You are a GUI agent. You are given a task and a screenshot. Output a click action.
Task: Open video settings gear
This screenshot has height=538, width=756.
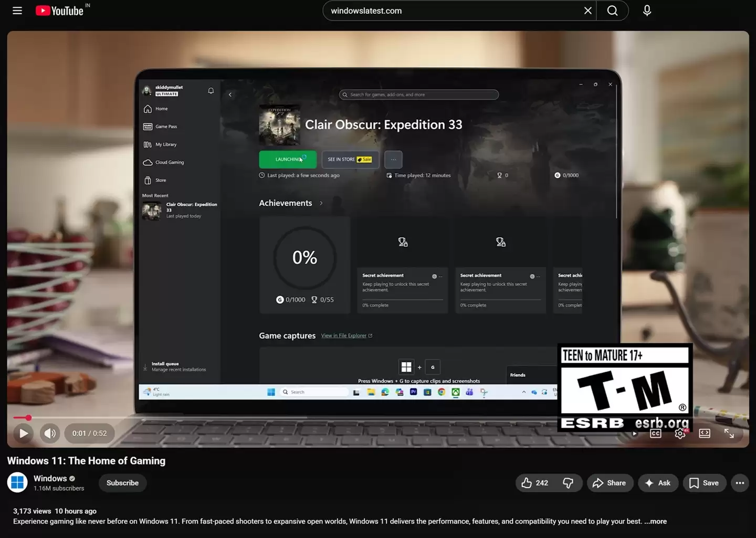(x=680, y=434)
